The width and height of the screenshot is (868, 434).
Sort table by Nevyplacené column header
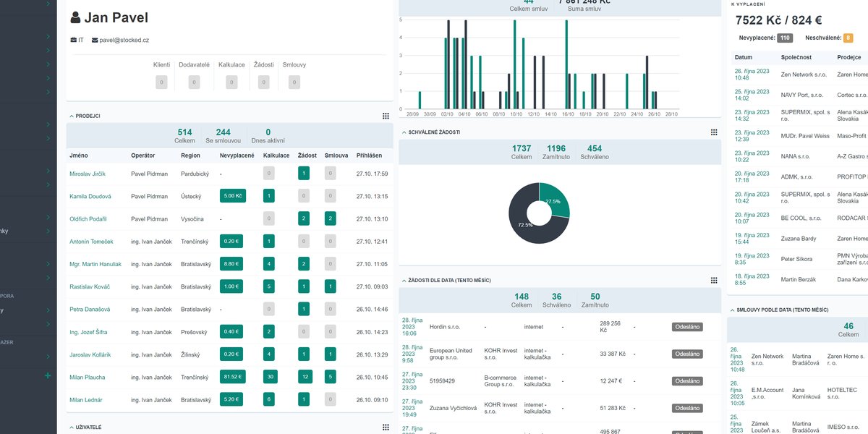237,156
